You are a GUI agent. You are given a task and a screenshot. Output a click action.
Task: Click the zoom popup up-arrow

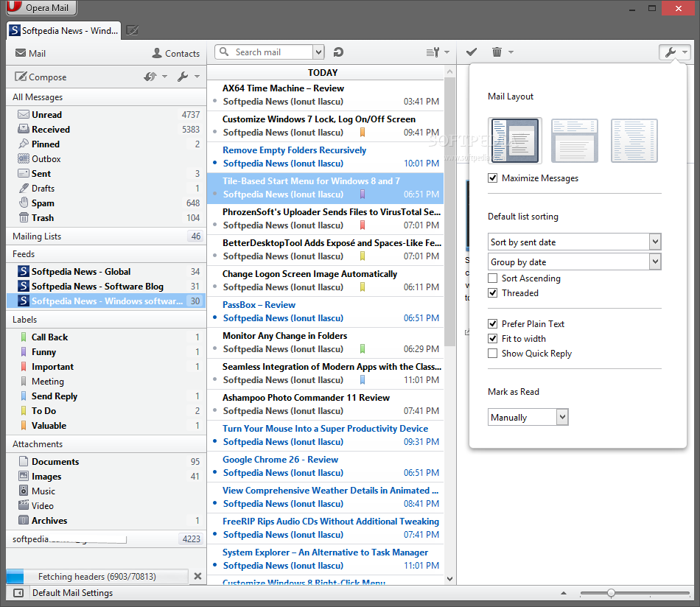click(564, 593)
